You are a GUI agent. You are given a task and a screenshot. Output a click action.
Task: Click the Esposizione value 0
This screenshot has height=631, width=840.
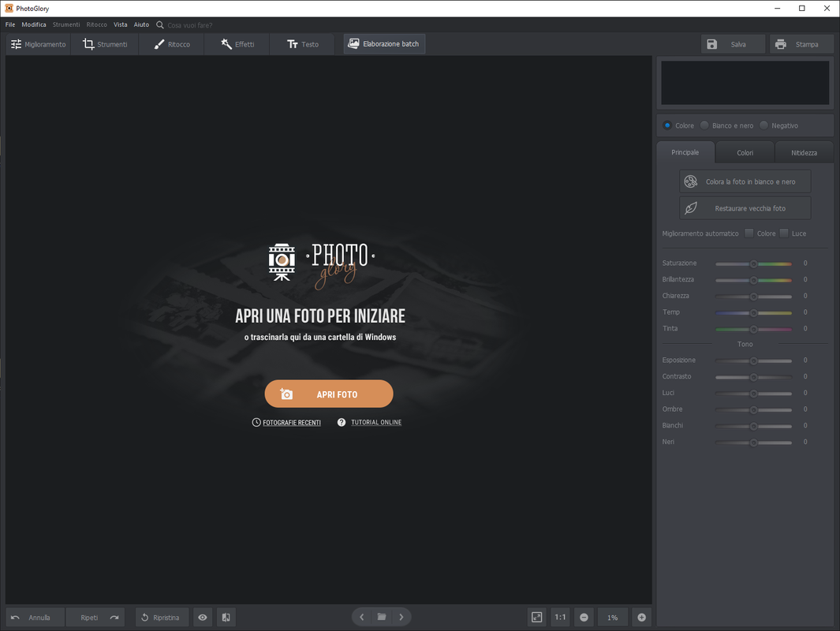pyautogui.click(x=805, y=360)
